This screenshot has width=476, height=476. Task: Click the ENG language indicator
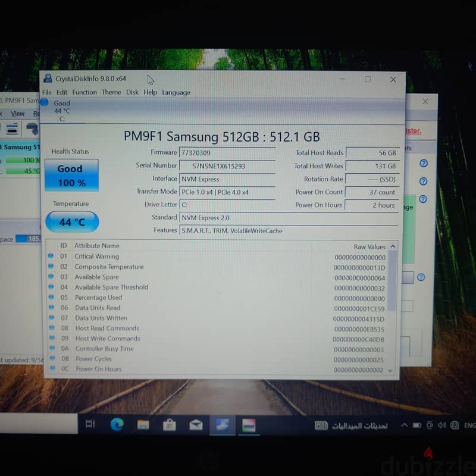coord(469,425)
